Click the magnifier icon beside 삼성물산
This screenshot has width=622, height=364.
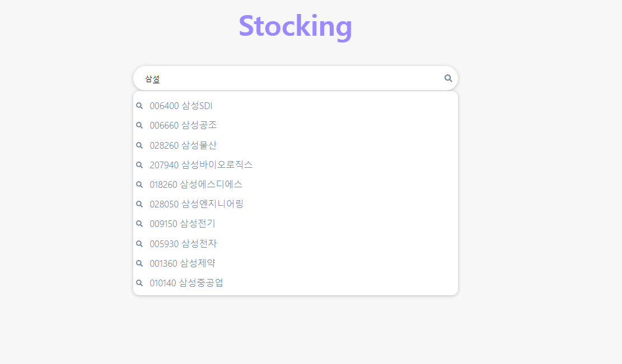click(139, 145)
